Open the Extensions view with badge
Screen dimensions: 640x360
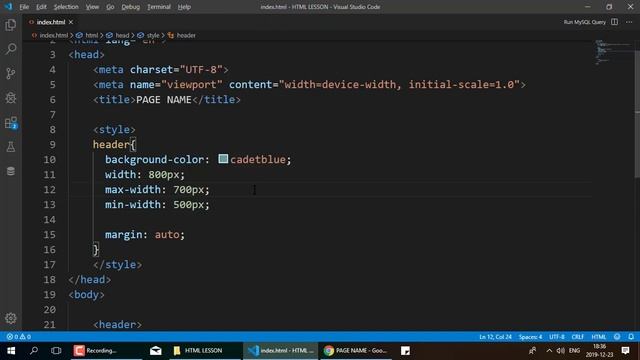11,122
